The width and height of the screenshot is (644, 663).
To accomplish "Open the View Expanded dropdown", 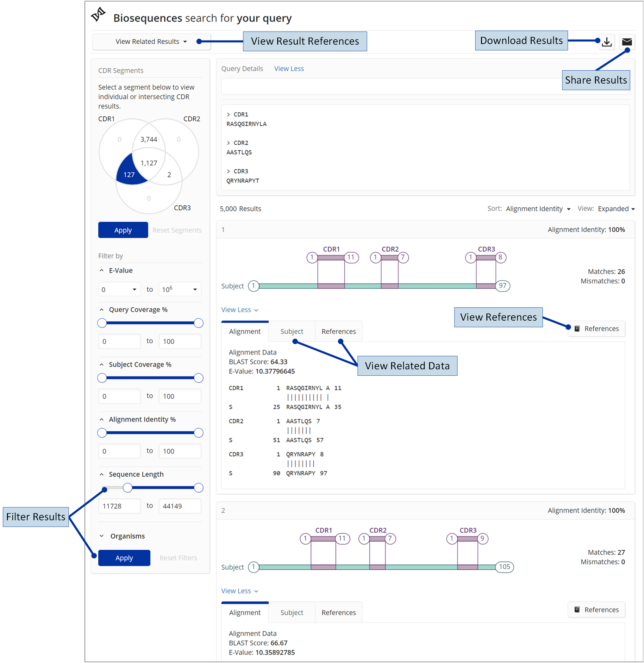I will (x=616, y=209).
